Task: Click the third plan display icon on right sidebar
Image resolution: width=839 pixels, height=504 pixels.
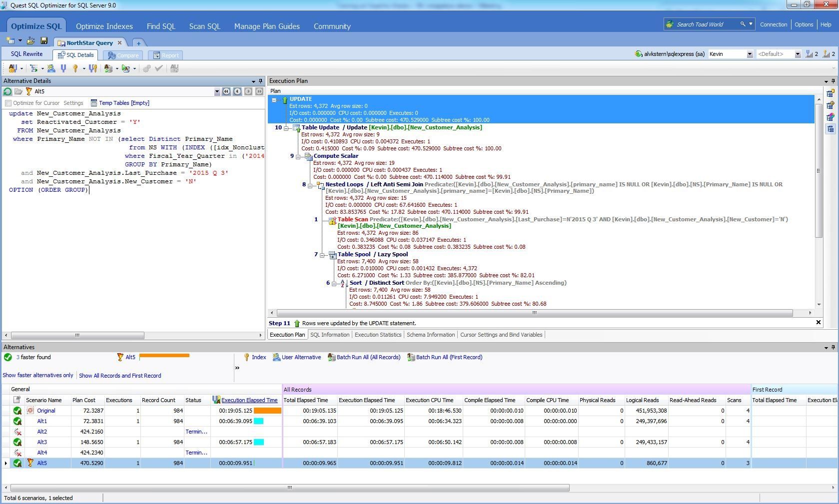Action: coord(831,117)
